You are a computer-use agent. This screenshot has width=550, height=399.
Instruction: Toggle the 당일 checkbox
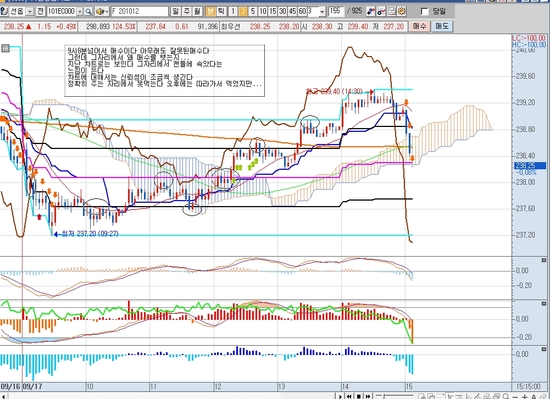coord(424,12)
